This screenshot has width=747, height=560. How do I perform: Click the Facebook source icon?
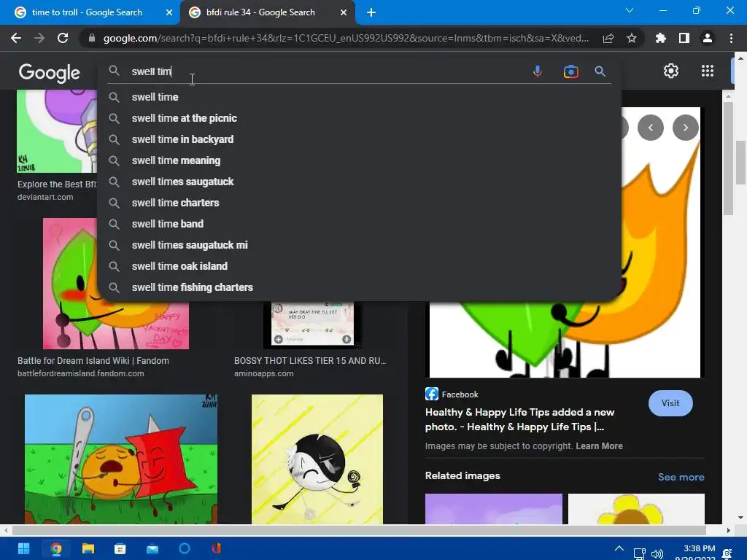pyautogui.click(x=432, y=394)
